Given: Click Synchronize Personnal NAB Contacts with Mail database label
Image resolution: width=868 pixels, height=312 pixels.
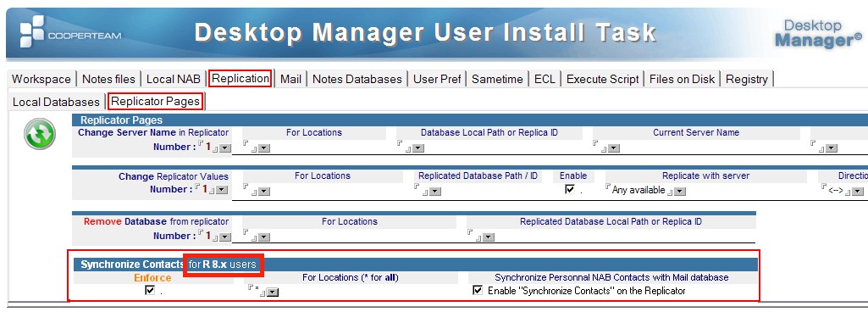Looking at the screenshot, I should 611,277.
